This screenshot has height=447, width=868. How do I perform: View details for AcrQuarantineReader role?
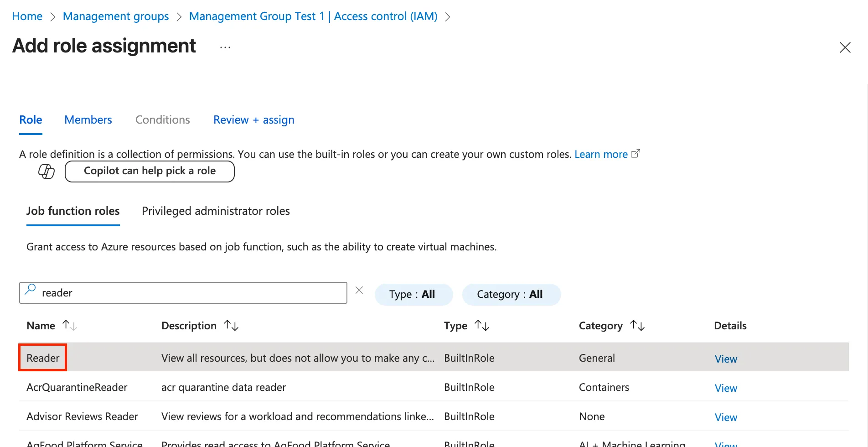click(x=725, y=388)
